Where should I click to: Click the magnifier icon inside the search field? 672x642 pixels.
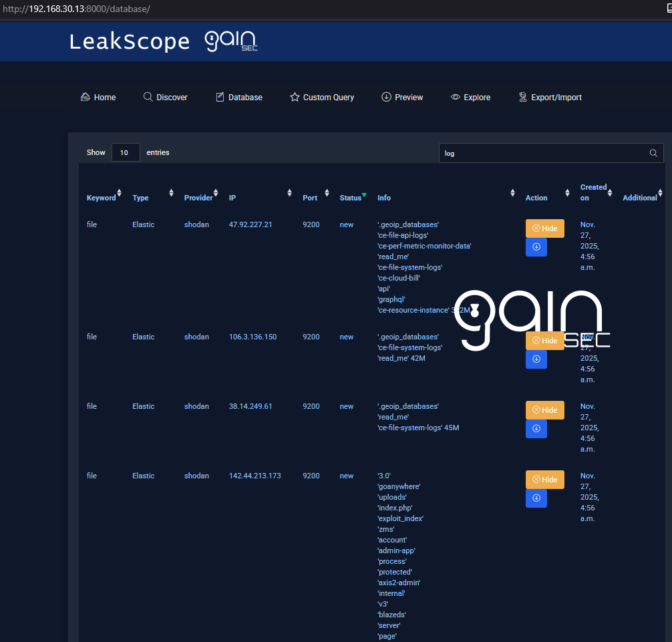point(653,153)
